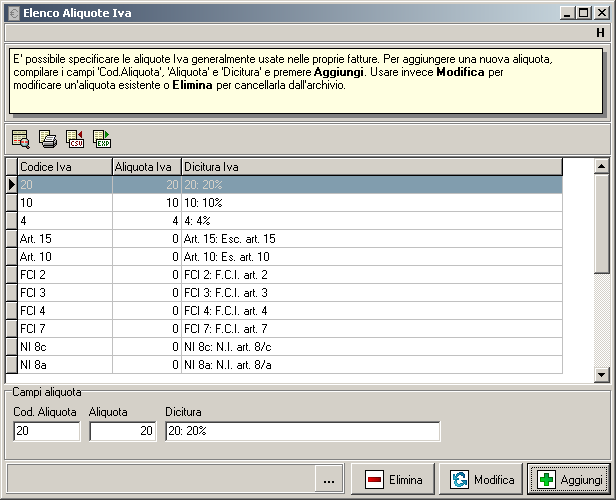The image size is (616, 500).
Task: Select the 'Art. 10: Es. art. 10' cell
Action: [372, 257]
